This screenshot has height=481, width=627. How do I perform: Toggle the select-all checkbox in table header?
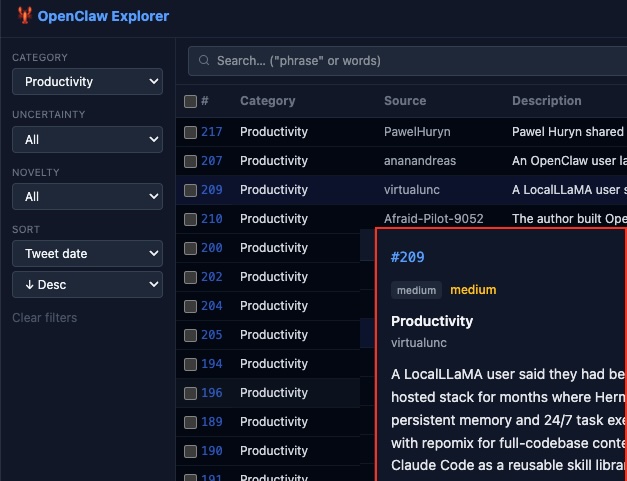click(191, 101)
